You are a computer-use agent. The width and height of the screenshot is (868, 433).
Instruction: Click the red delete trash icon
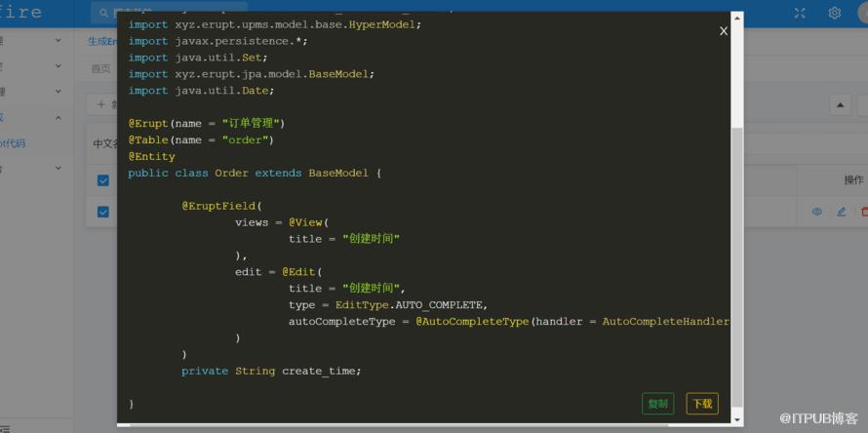pos(864,212)
